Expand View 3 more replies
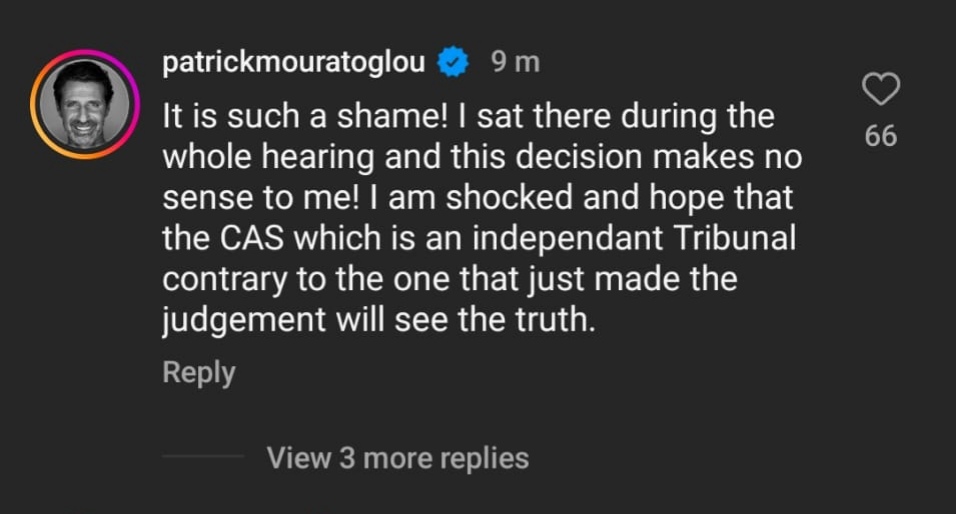This screenshot has height=514, width=956. tap(397, 458)
